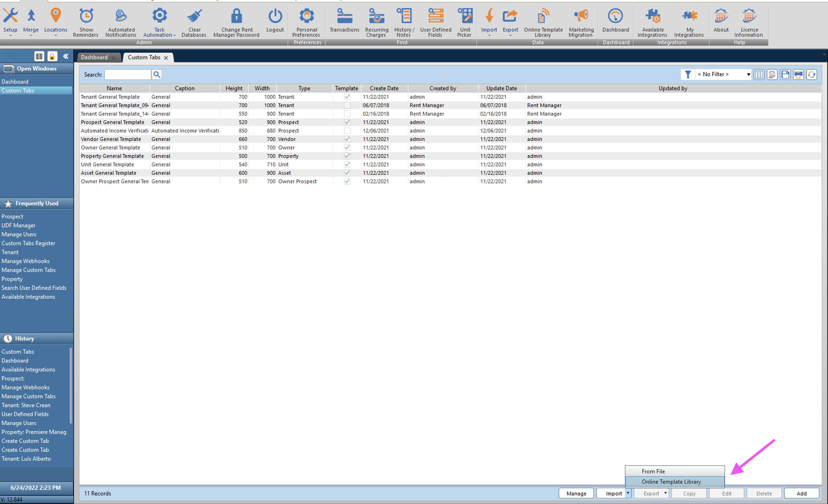Expand the bottom Import button dropdown arrow
This screenshot has width=828, height=504.
(628, 493)
